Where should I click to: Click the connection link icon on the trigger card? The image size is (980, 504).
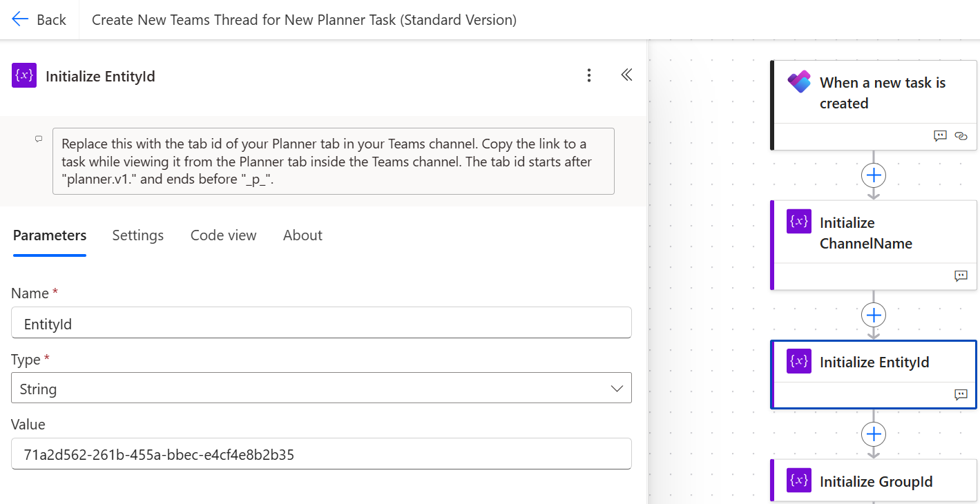click(961, 137)
